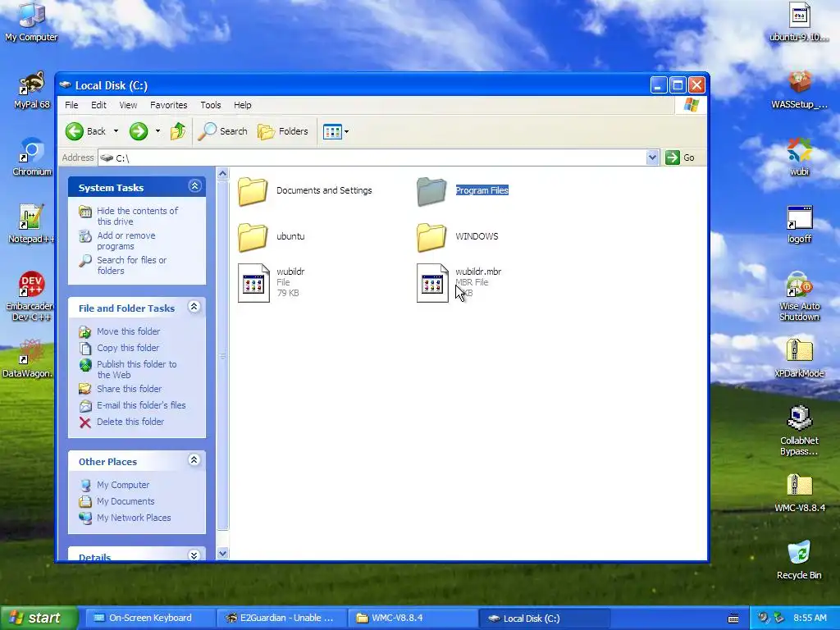Select the ubuntu folder icon
840x630 pixels.
[253, 237]
